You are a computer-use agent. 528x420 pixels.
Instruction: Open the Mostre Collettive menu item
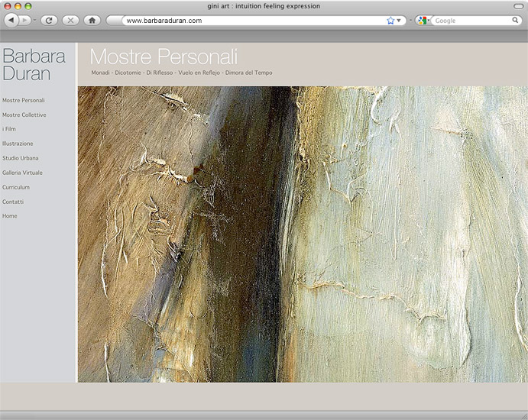tap(24, 115)
